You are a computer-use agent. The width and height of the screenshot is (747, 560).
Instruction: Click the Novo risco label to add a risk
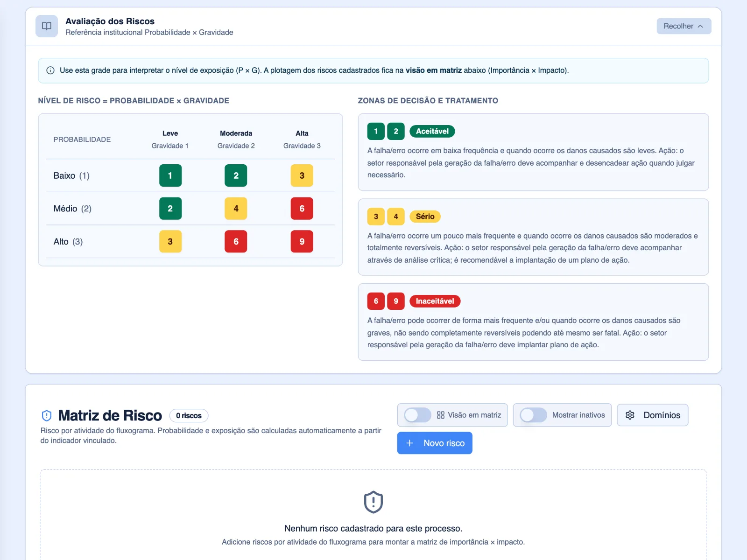click(444, 443)
